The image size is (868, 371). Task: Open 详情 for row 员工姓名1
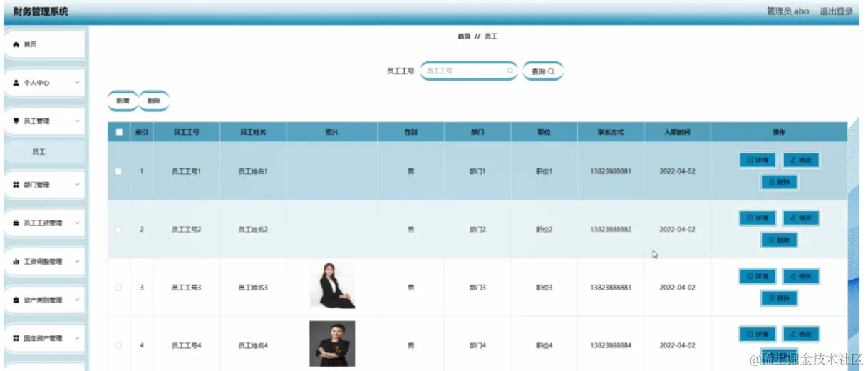pyautogui.click(x=757, y=160)
